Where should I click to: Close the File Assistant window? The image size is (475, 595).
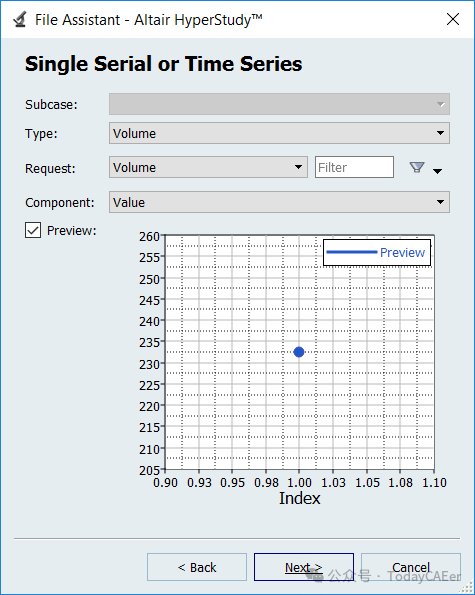click(453, 19)
